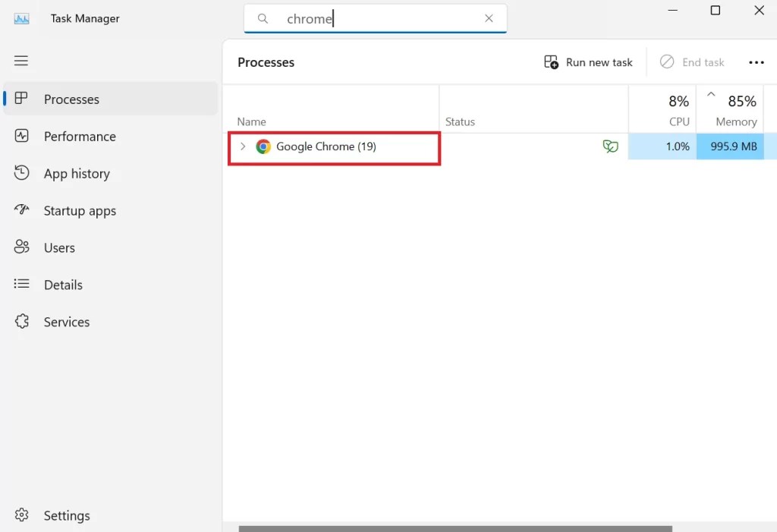This screenshot has width=777, height=532.
Task: Click the Memory sort chevron
Action: click(710, 93)
